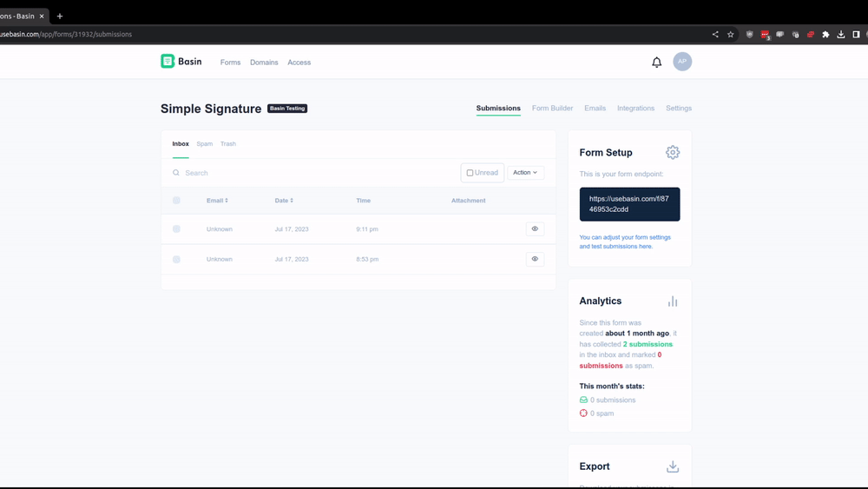Click the 'Simple Signature' form title

coord(211,109)
